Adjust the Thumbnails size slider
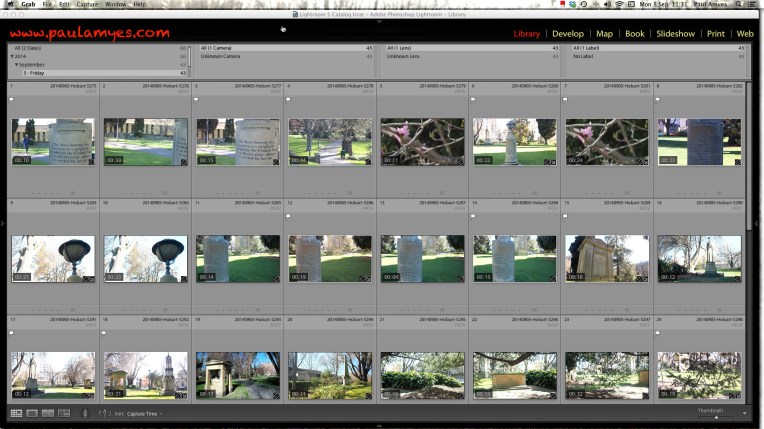764x429 pixels. [716, 416]
